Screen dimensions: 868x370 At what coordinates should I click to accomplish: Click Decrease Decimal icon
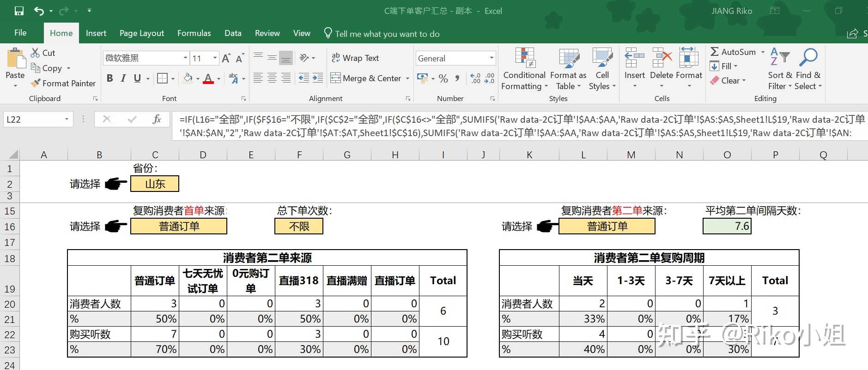[x=490, y=78]
